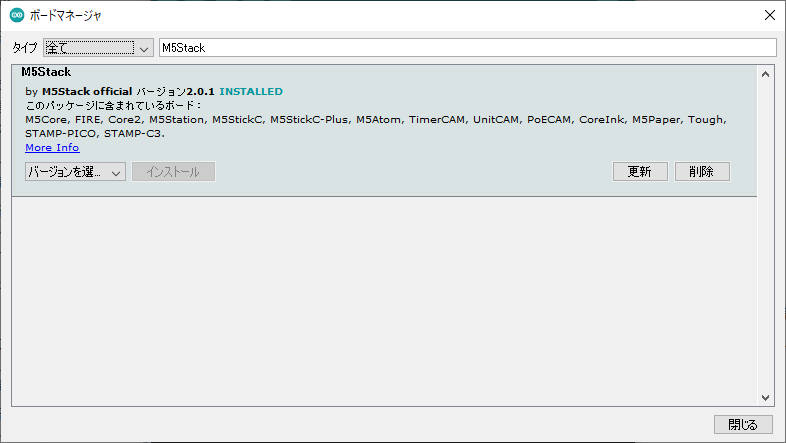Click the このパッケージに含まれているボード text
The image size is (786, 443).
[x=113, y=106]
